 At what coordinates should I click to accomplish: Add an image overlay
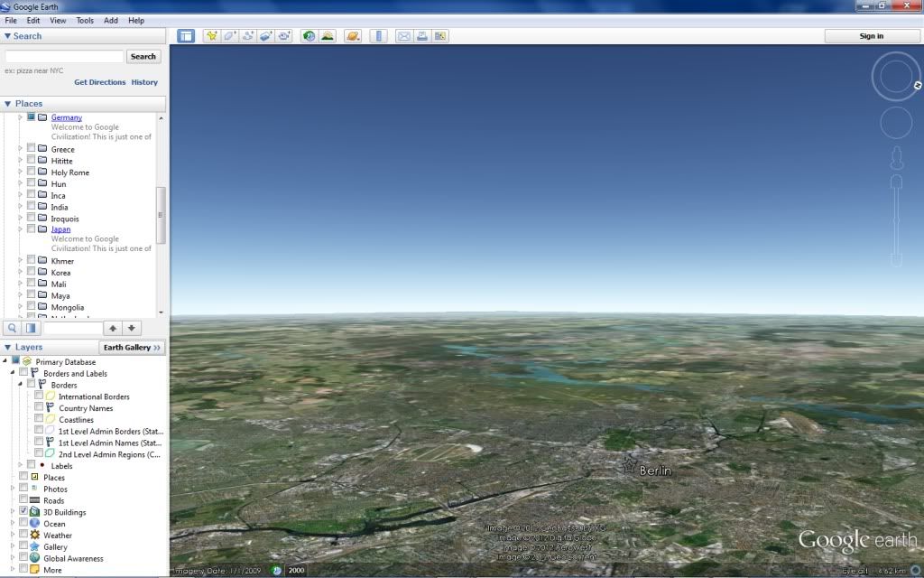(266, 36)
